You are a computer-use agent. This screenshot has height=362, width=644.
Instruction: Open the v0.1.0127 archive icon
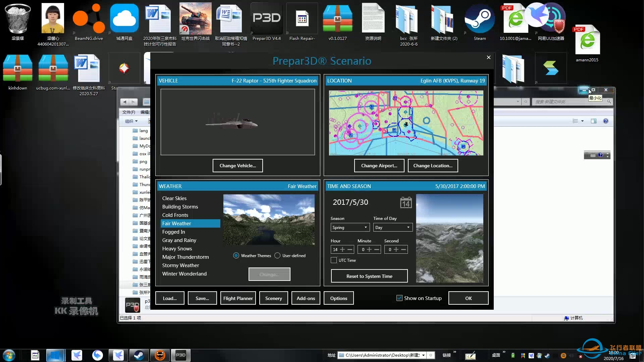pos(338,22)
